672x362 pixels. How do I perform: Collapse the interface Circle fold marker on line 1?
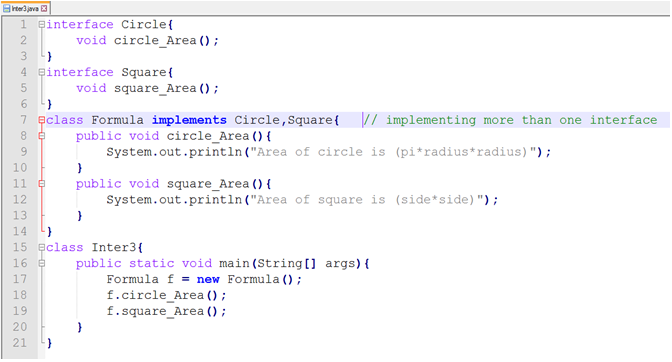42,24
